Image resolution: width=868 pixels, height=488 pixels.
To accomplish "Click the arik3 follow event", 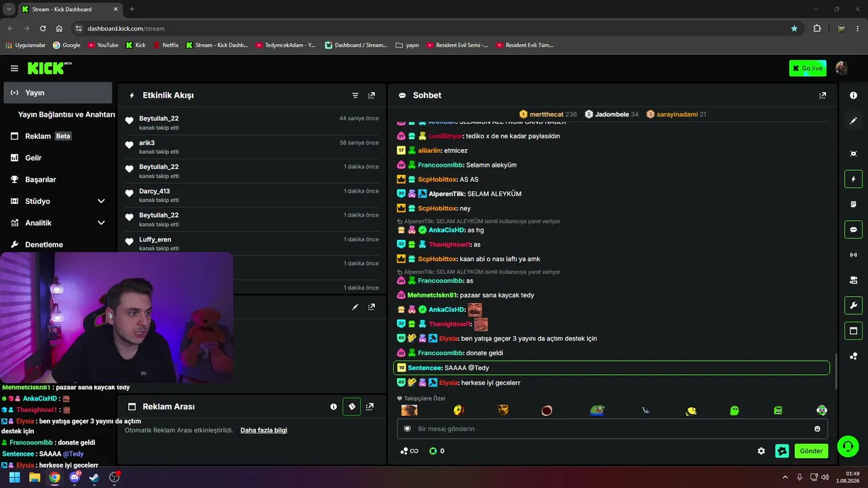I will coord(252,147).
